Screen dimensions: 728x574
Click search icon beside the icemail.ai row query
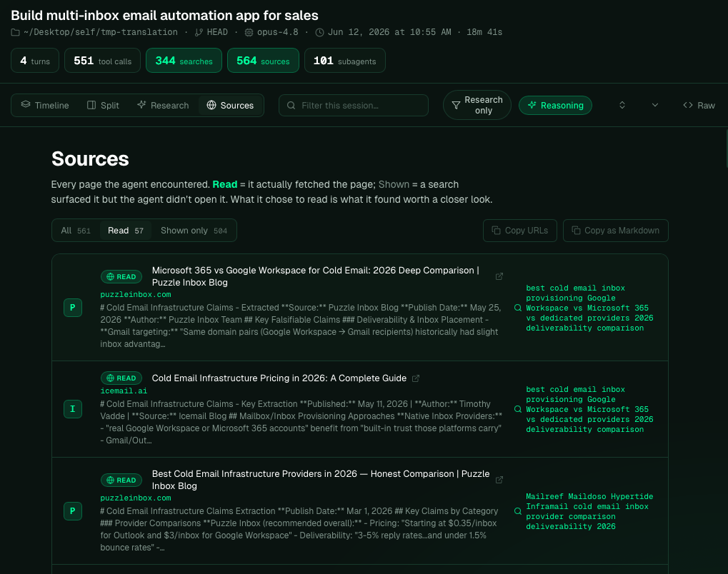[518, 409]
